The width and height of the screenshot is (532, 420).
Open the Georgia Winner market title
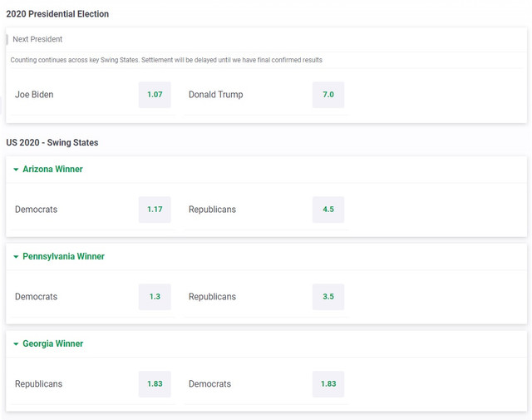pyautogui.click(x=53, y=343)
